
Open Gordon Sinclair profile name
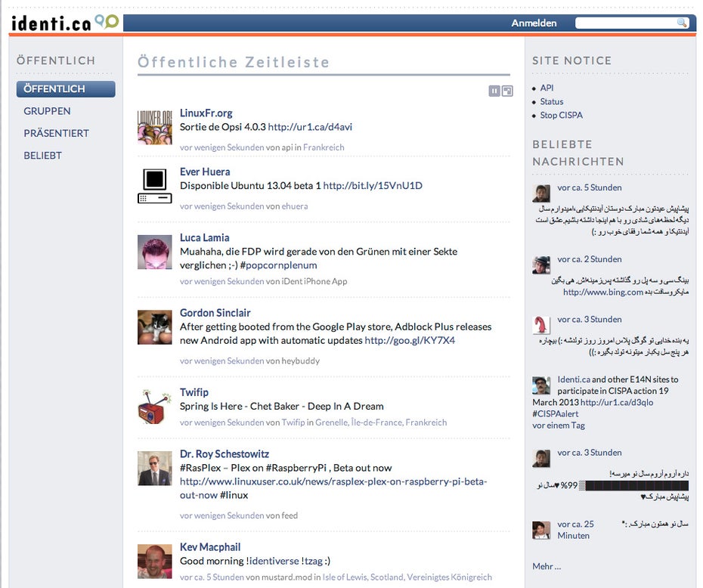pyautogui.click(x=215, y=313)
